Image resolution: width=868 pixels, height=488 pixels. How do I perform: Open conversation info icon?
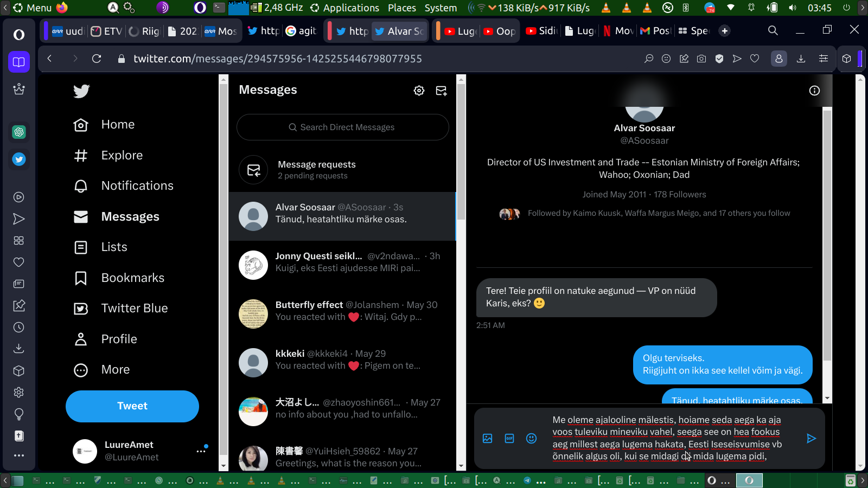click(x=814, y=91)
